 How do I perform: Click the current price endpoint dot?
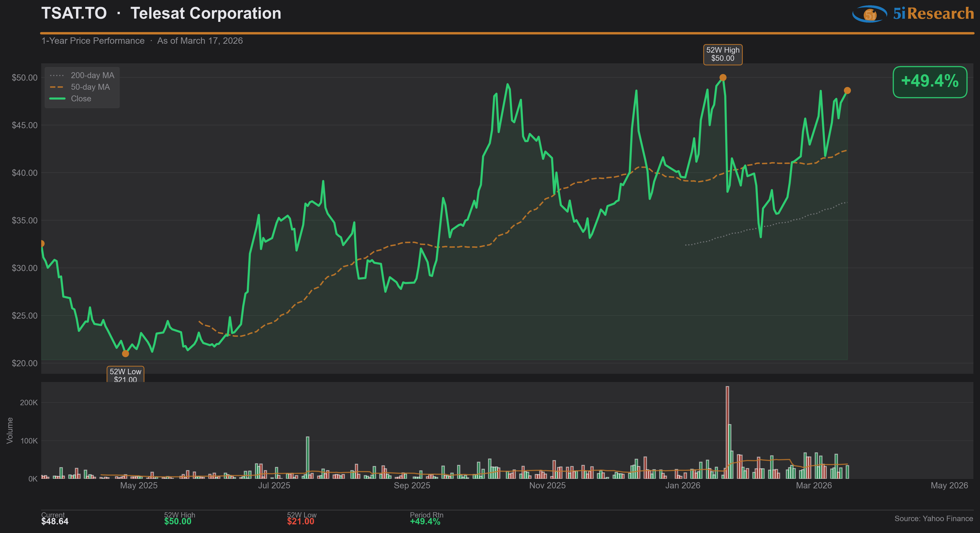(847, 91)
